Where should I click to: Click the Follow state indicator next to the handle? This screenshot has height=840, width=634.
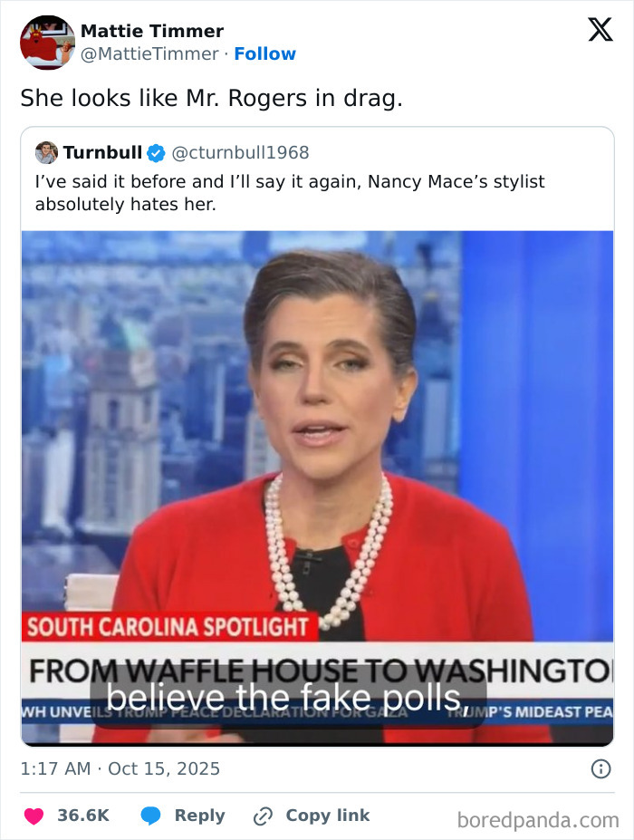point(265,53)
